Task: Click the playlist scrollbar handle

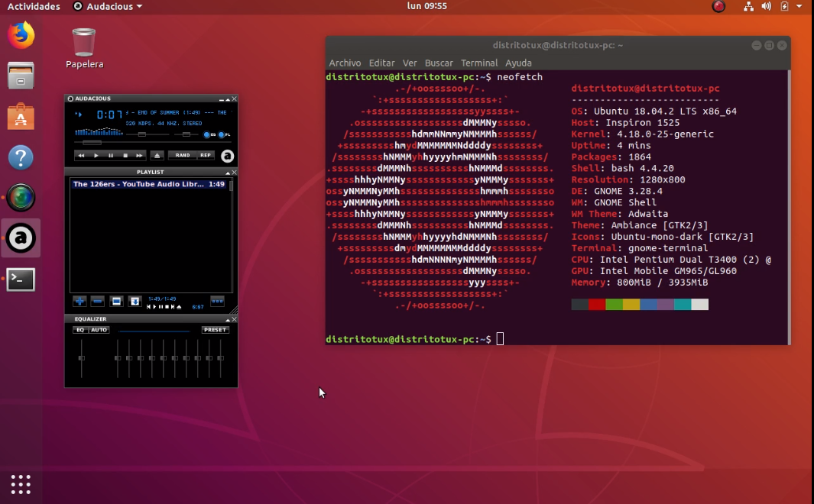Action: click(231, 186)
